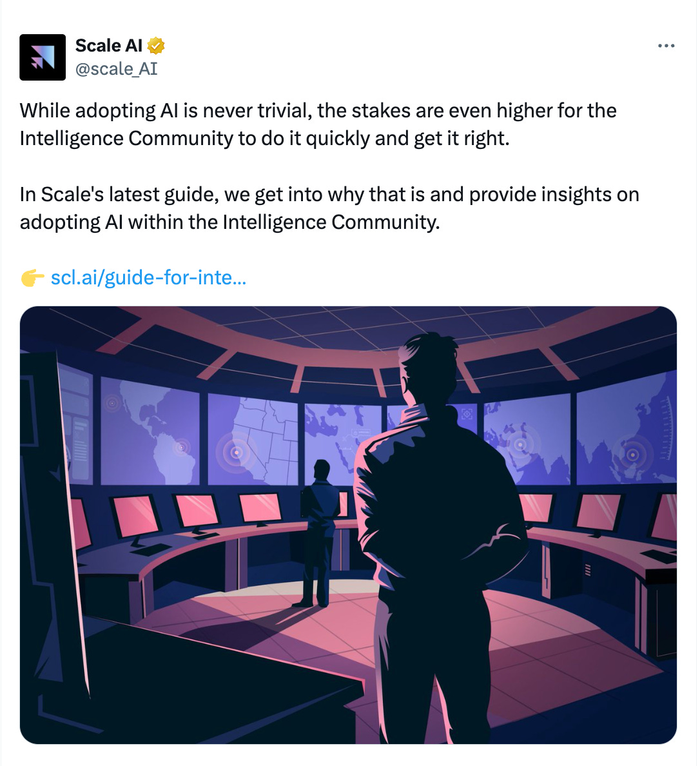
Task: Click the far-right Southeast Asia map screen
Action: 627,428
